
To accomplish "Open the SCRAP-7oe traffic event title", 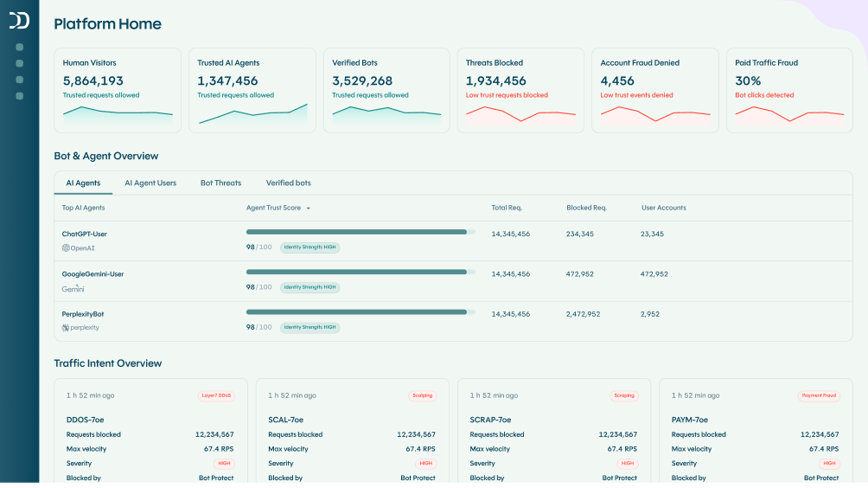I will point(490,420).
